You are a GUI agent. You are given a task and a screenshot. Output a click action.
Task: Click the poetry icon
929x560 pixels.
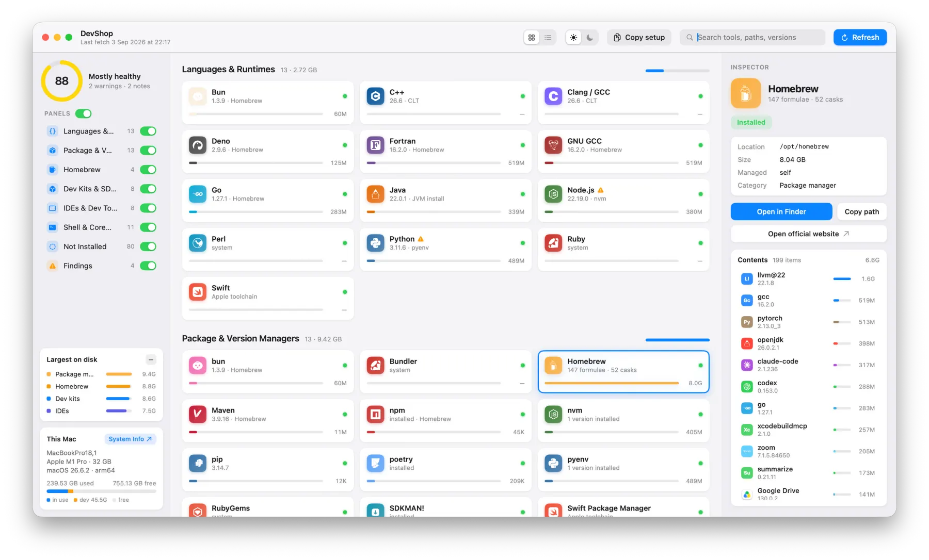[x=376, y=464]
